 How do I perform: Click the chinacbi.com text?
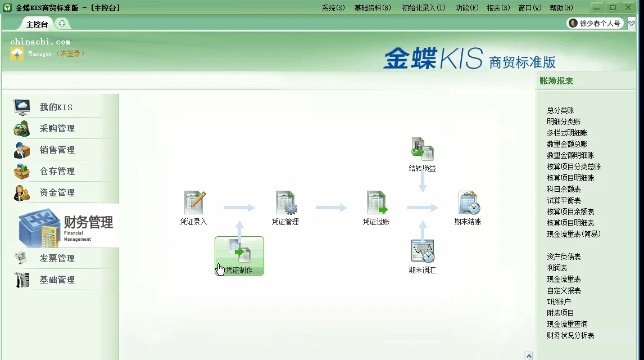[40, 42]
